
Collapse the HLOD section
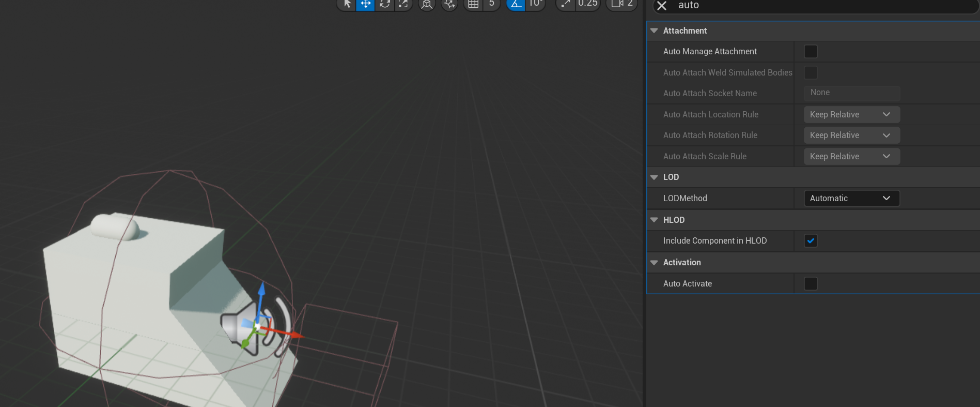click(x=654, y=220)
